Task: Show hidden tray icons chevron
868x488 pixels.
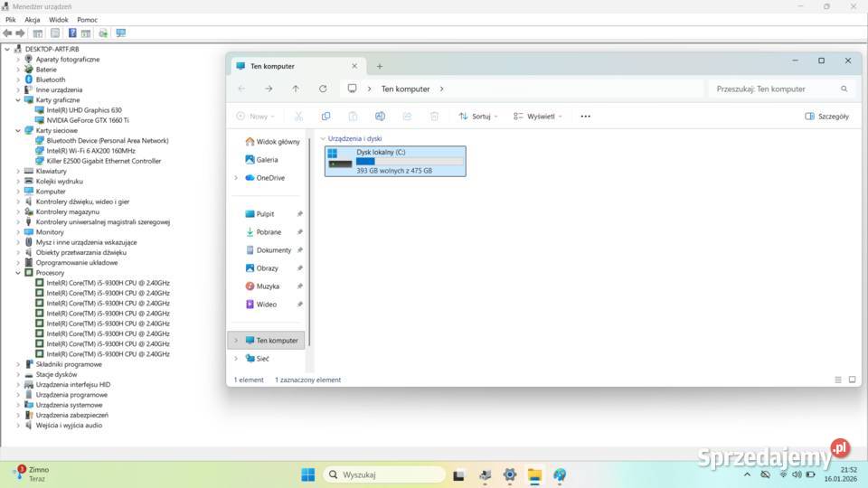Action: tap(748, 474)
